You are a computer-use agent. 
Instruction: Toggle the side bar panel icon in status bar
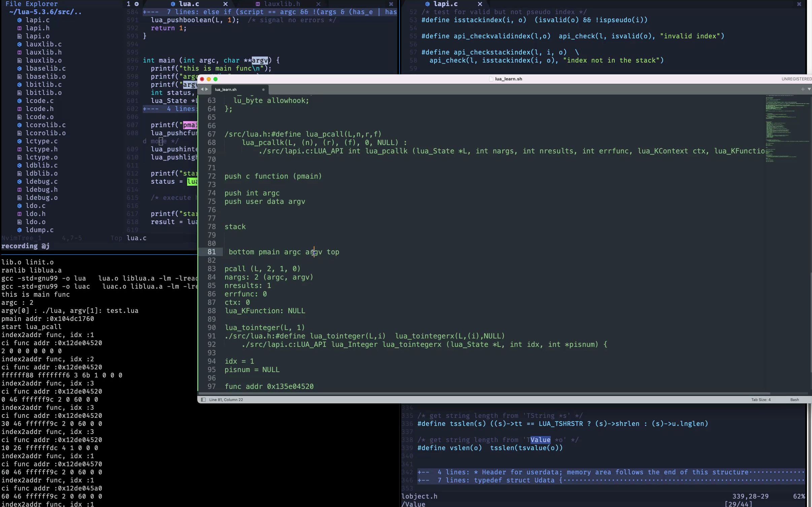(203, 400)
